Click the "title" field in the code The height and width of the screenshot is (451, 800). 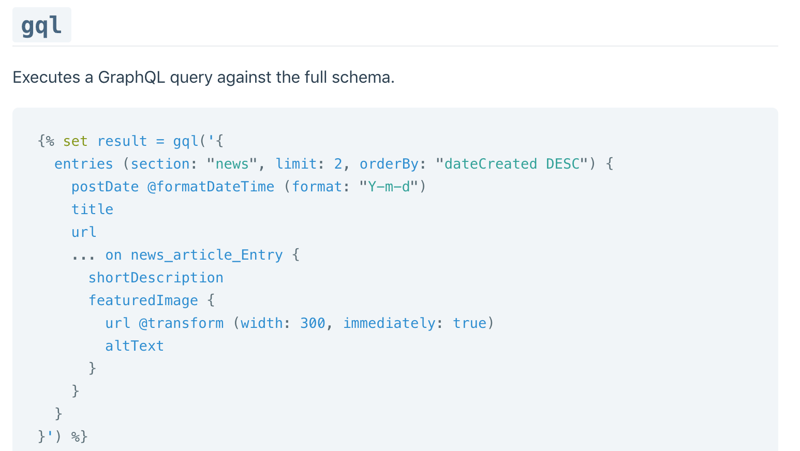pyautogui.click(x=92, y=209)
